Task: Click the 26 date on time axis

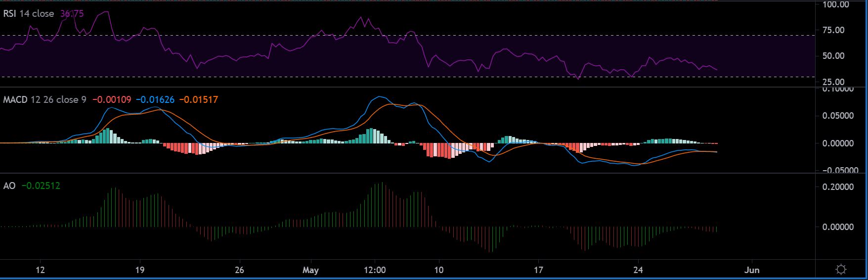Action: (x=240, y=270)
